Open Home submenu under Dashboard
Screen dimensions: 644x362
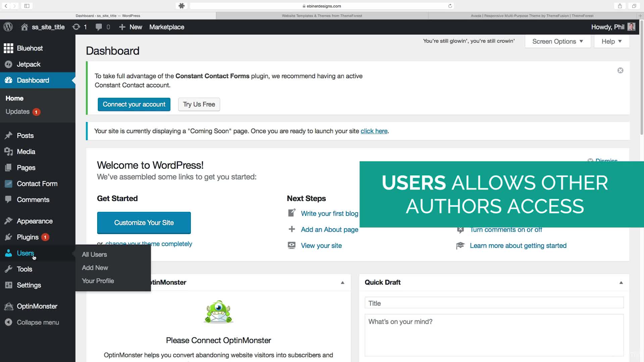click(x=14, y=98)
